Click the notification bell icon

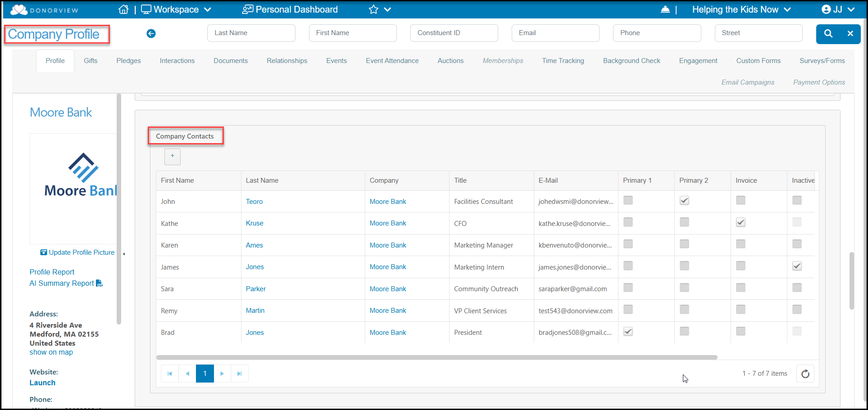(x=665, y=9)
